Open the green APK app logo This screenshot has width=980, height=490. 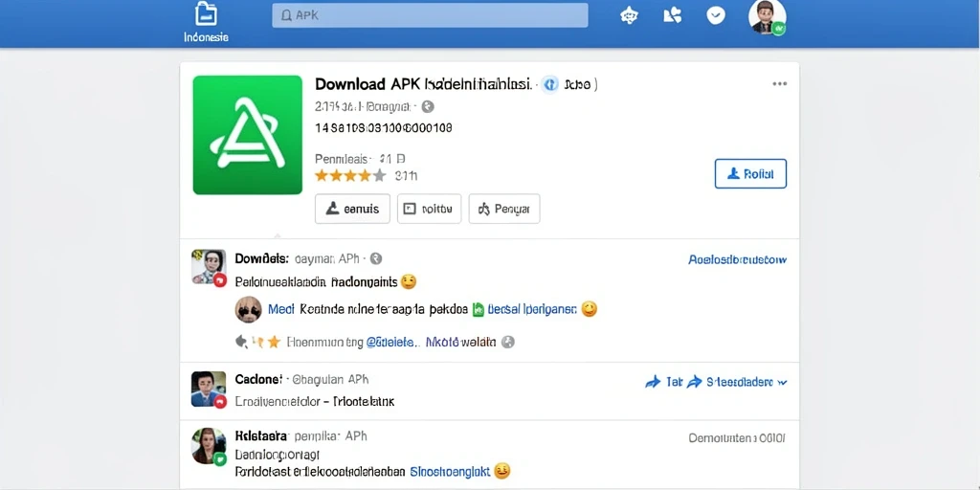[248, 135]
